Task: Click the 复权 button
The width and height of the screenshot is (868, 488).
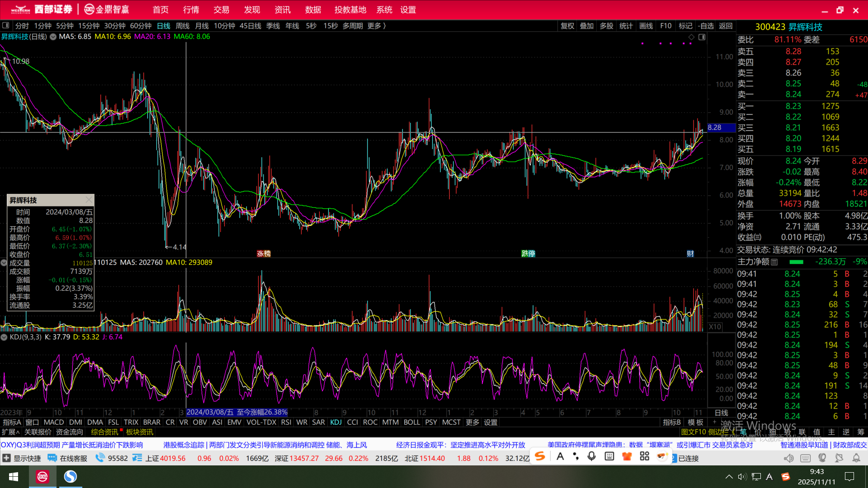Action: [567, 26]
